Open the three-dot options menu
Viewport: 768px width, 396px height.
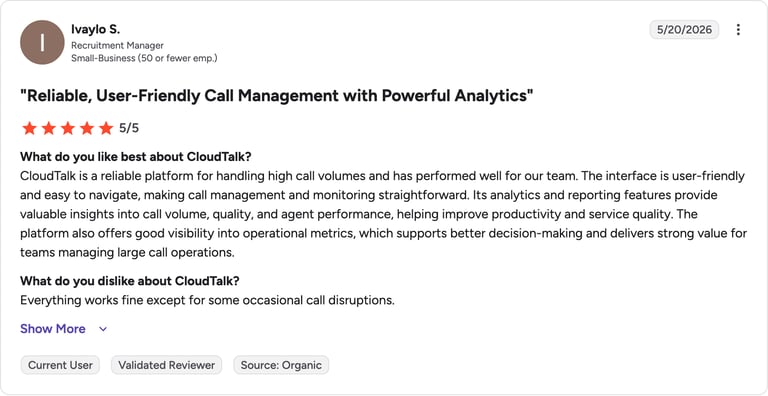coord(738,30)
